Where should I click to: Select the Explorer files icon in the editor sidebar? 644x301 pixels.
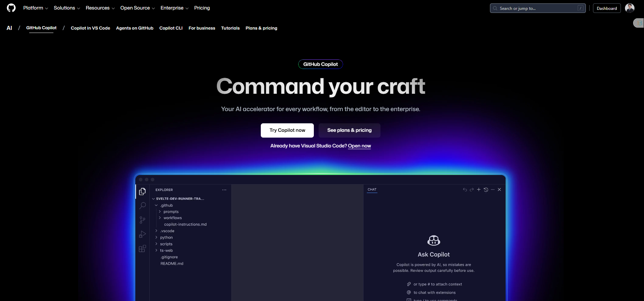(142, 192)
